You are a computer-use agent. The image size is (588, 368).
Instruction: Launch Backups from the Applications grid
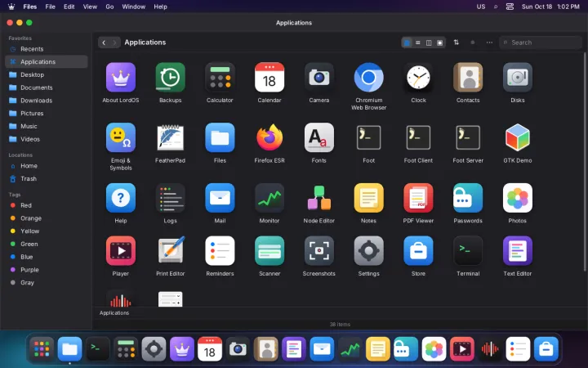[170, 78]
